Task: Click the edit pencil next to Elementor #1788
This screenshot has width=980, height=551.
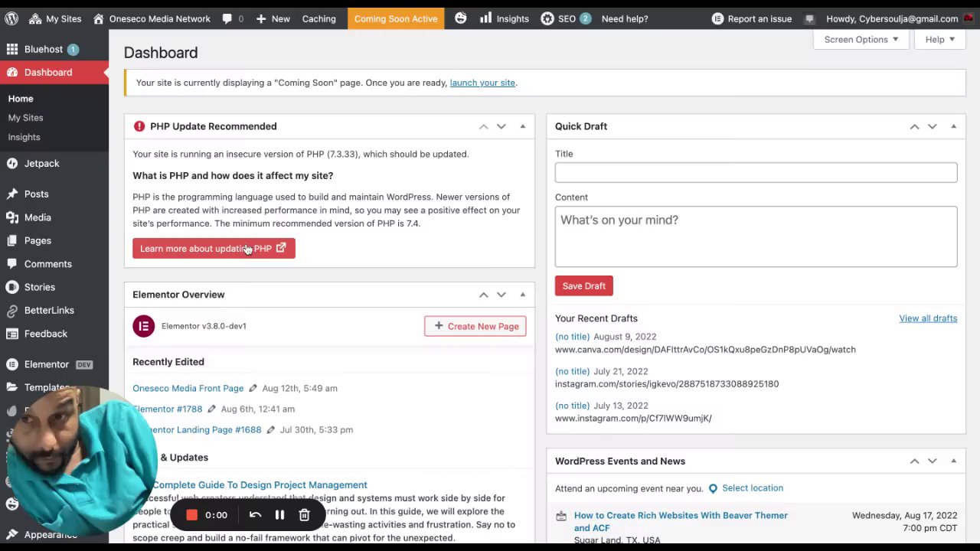Action: tap(211, 409)
